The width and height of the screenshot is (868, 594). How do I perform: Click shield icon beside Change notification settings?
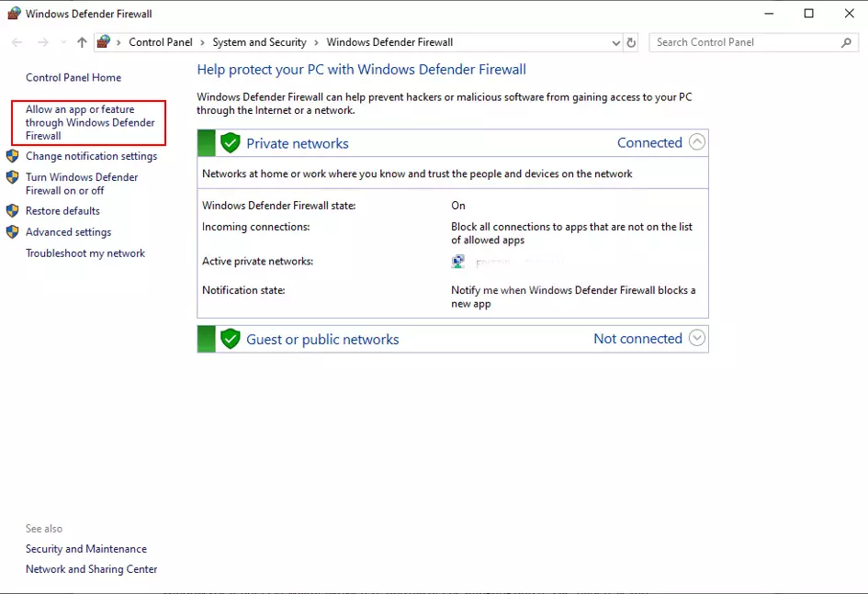click(x=12, y=156)
